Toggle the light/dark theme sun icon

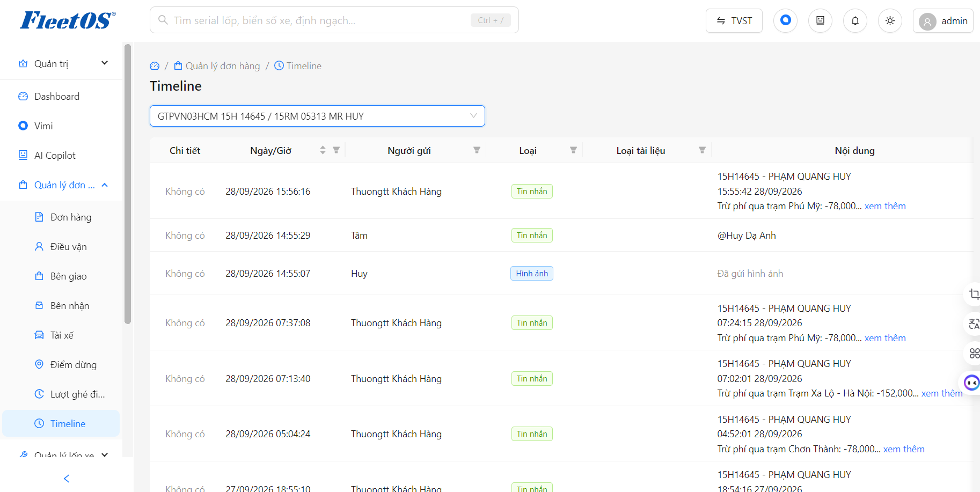tap(890, 21)
